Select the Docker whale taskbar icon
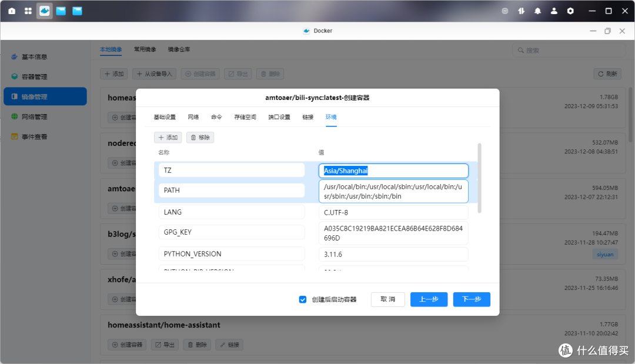 45,11
